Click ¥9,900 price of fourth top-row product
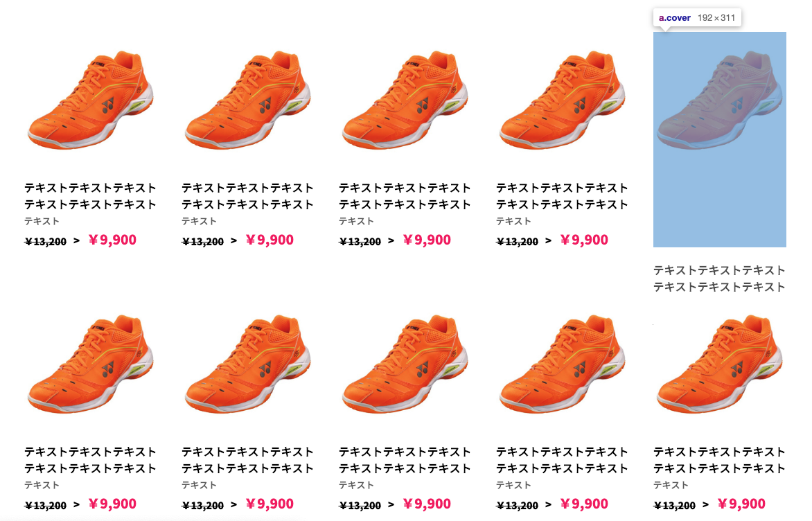 click(x=584, y=240)
